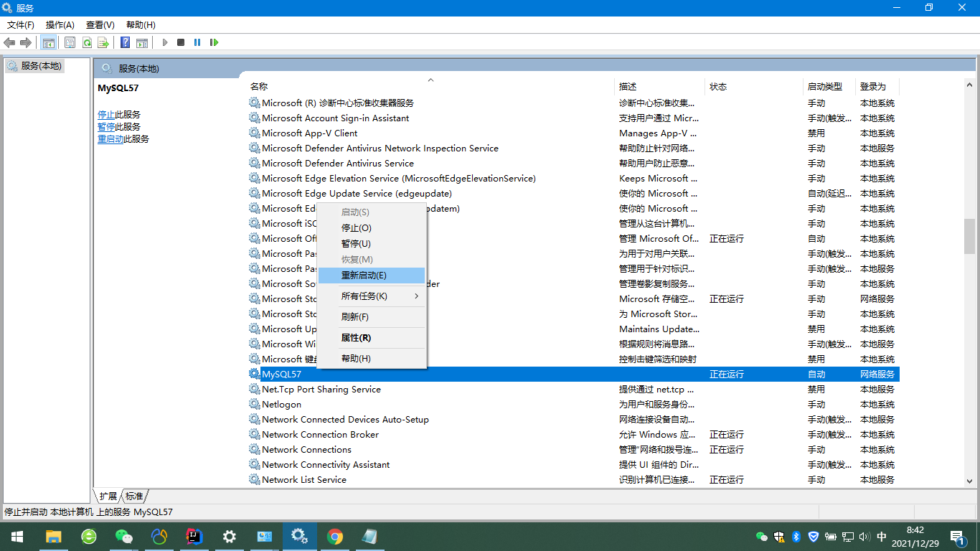Image resolution: width=980 pixels, height=551 pixels.
Task: Toggle the action pane show/hide icon
Action: click(142, 42)
